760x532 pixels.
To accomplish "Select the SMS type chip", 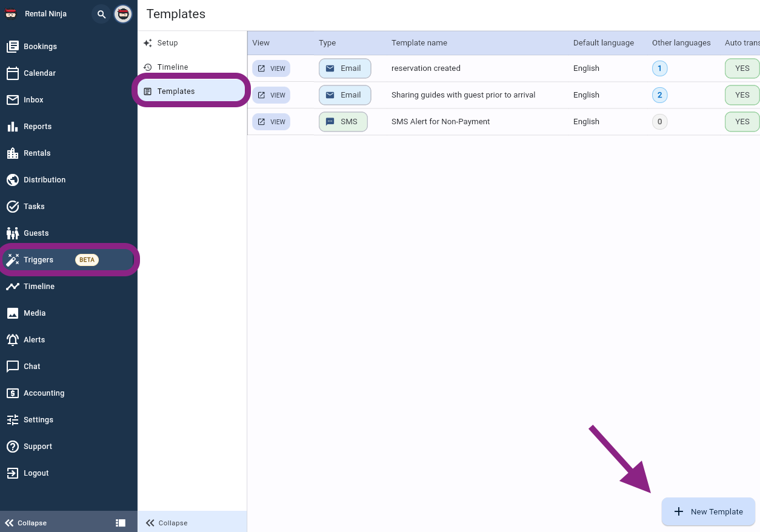I will pos(343,122).
